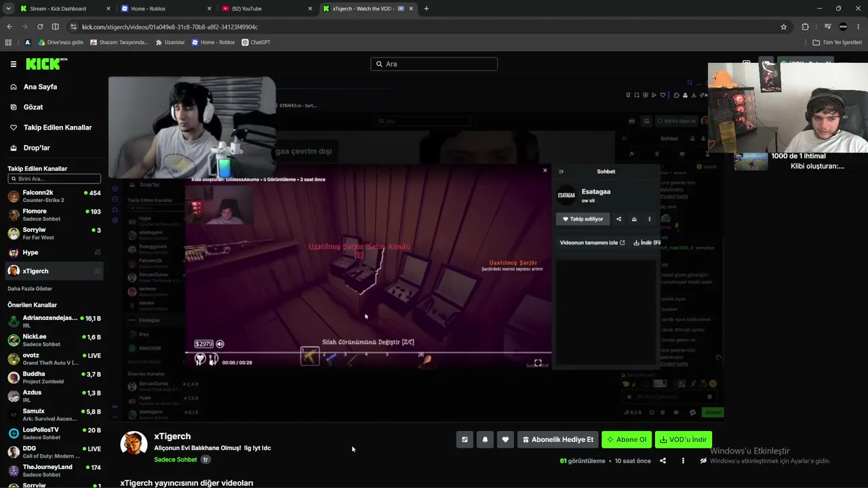
Task: Switch to the (92) YouTube tab
Action: (268, 9)
